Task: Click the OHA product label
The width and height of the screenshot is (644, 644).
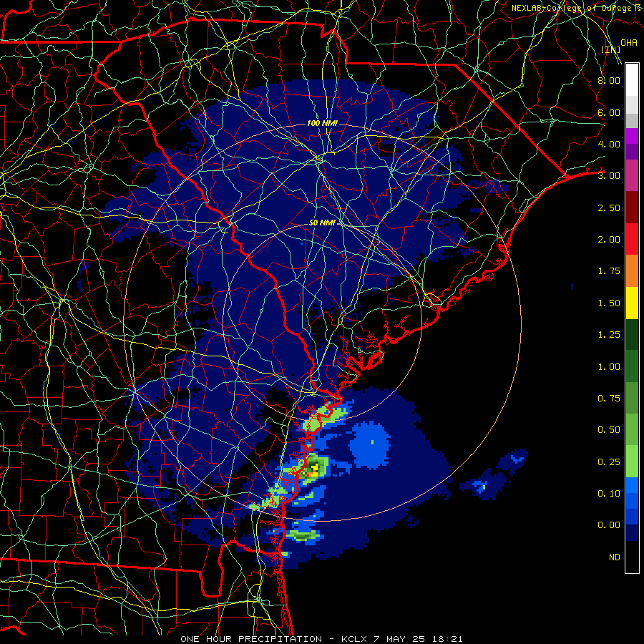Action: point(629,43)
